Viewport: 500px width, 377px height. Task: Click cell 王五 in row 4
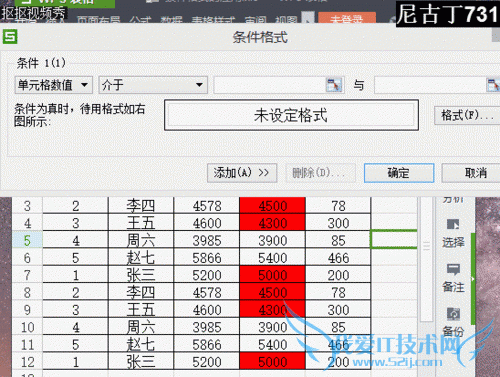click(x=141, y=223)
